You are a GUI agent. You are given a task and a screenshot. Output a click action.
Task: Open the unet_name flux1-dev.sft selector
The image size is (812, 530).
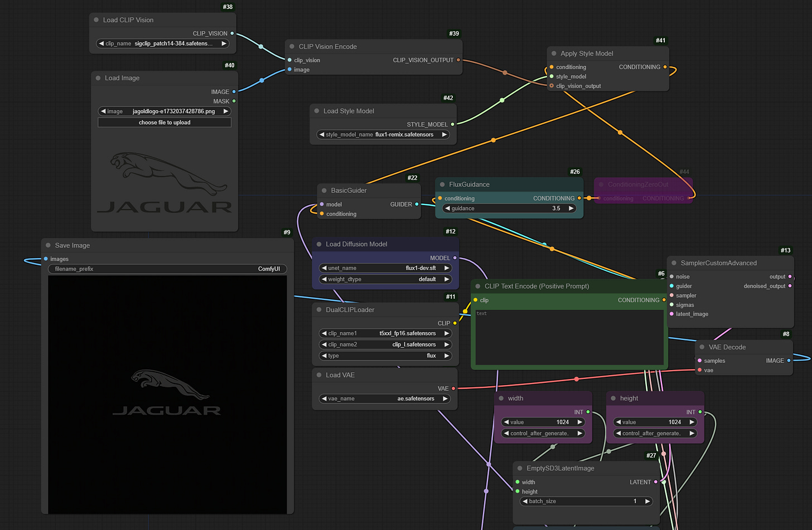coord(385,268)
